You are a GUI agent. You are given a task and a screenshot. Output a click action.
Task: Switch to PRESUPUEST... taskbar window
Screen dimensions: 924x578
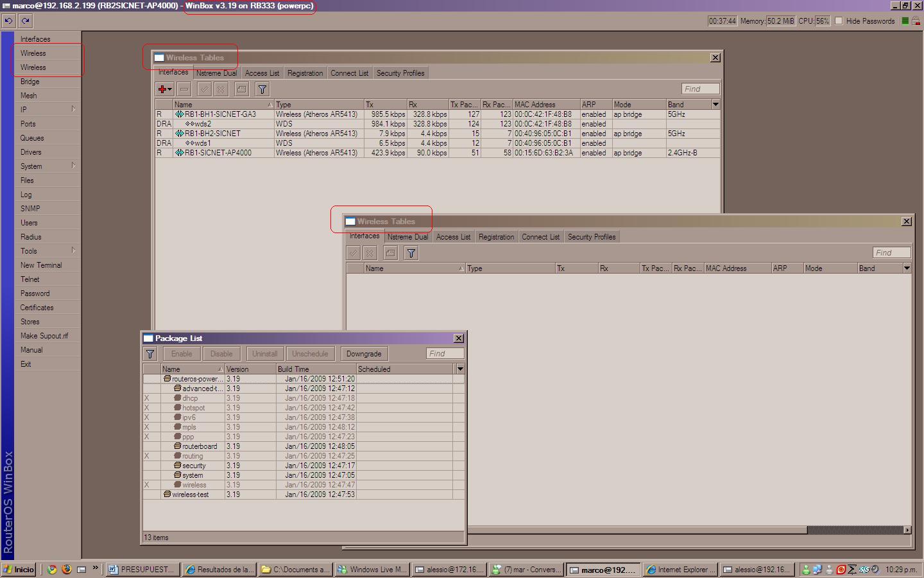click(x=142, y=570)
